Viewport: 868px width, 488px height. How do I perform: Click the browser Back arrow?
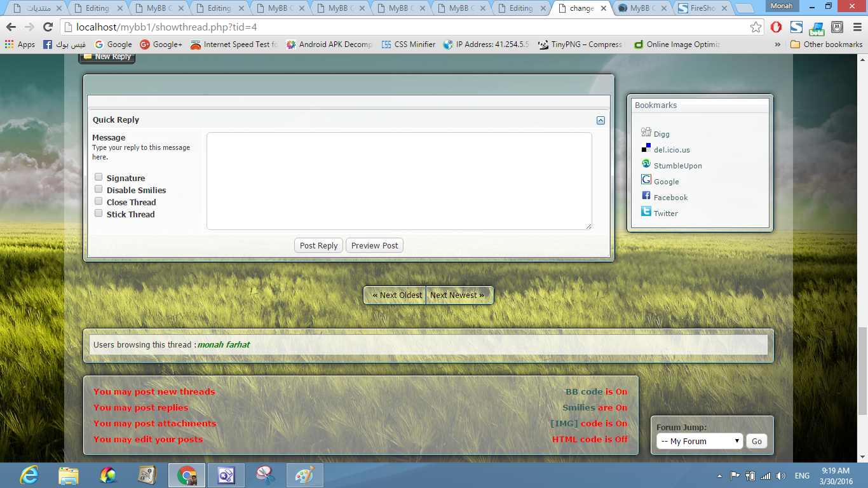click(x=11, y=27)
